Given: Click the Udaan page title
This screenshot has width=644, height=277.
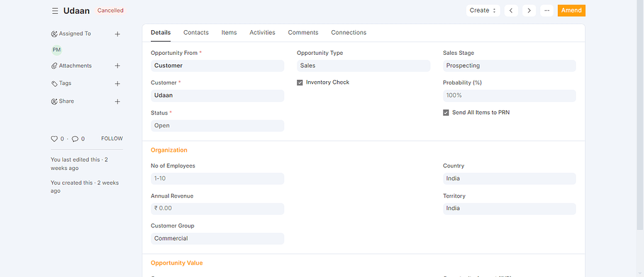Looking at the screenshot, I should coord(76,11).
